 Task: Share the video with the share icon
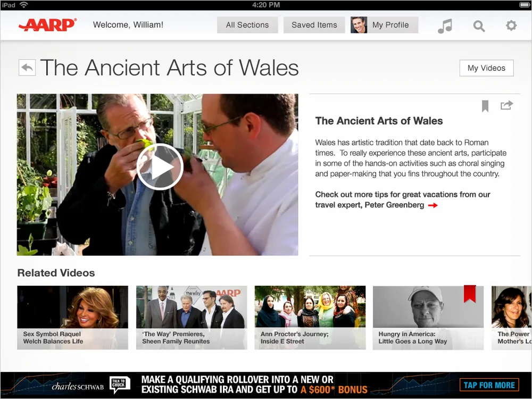(x=506, y=105)
